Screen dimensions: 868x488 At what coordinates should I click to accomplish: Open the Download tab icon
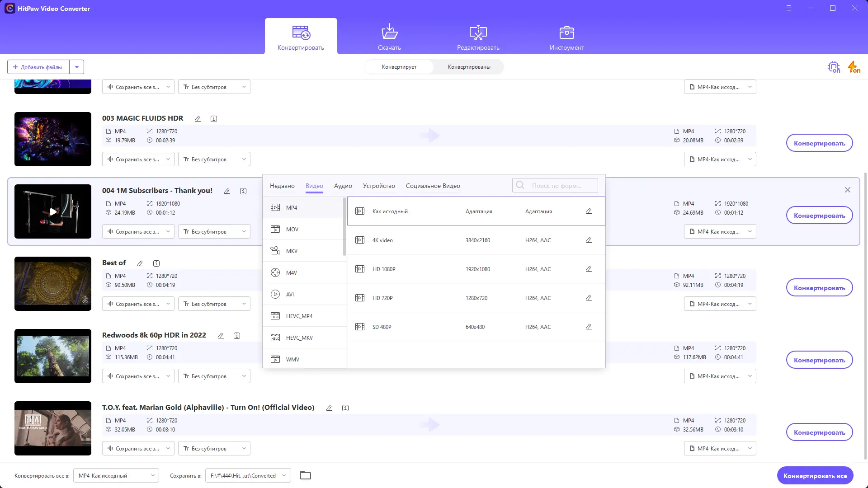389,33
